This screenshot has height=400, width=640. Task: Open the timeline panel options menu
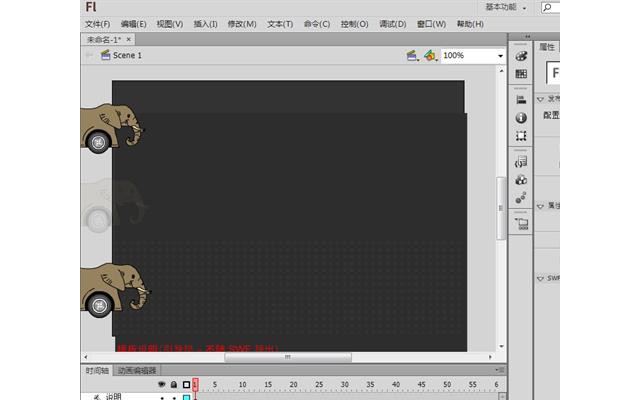500,370
